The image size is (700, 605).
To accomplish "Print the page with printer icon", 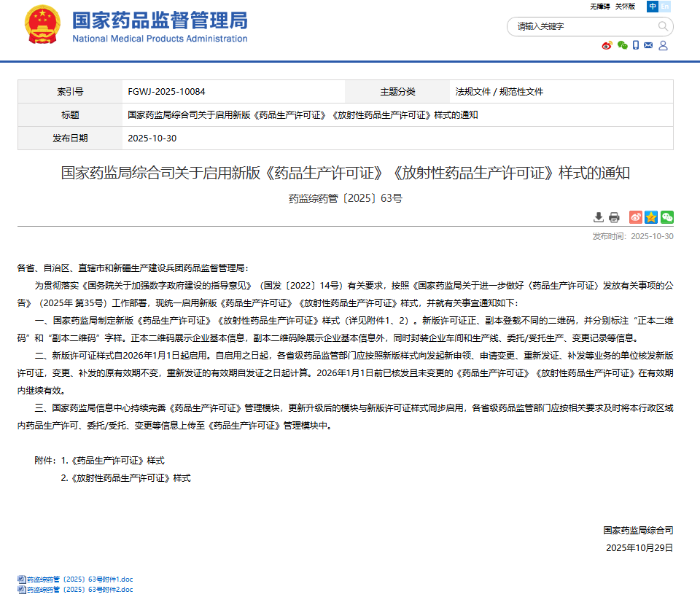I will pyautogui.click(x=614, y=217).
